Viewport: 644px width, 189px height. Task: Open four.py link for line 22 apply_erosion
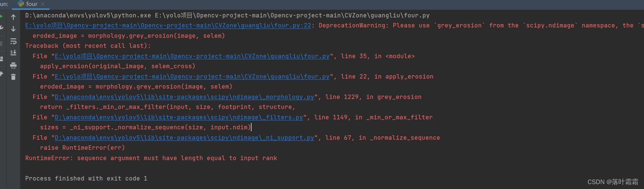click(x=192, y=77)
